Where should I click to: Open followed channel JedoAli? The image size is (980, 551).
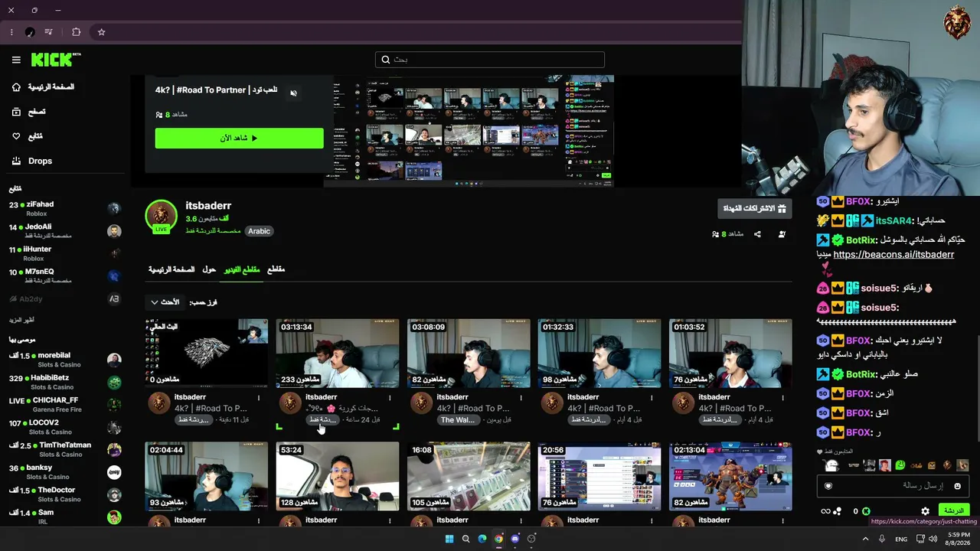64,230
